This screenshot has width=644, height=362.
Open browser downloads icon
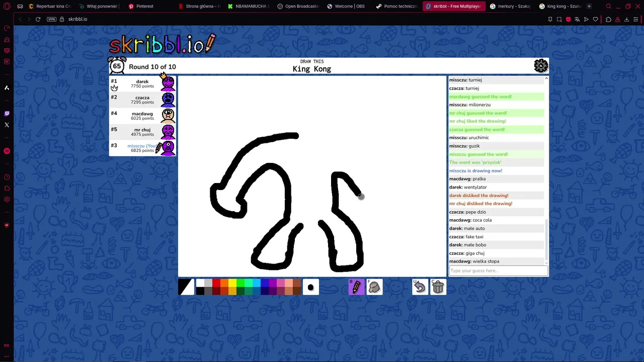click(626, 19)
